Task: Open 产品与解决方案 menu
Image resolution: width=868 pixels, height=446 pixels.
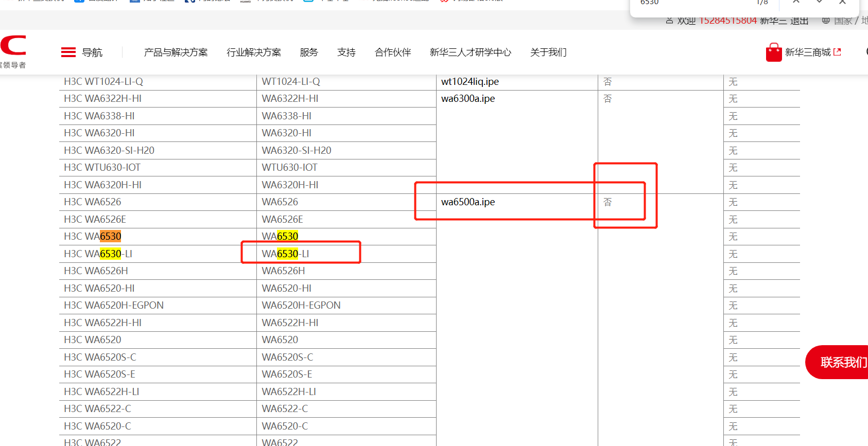Action: click(176, 52)
